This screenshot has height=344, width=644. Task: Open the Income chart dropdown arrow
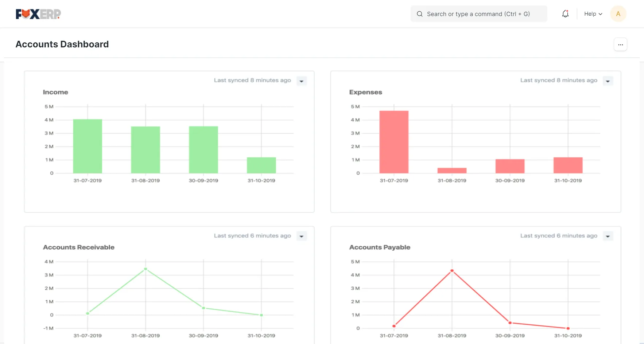point(302,81)
